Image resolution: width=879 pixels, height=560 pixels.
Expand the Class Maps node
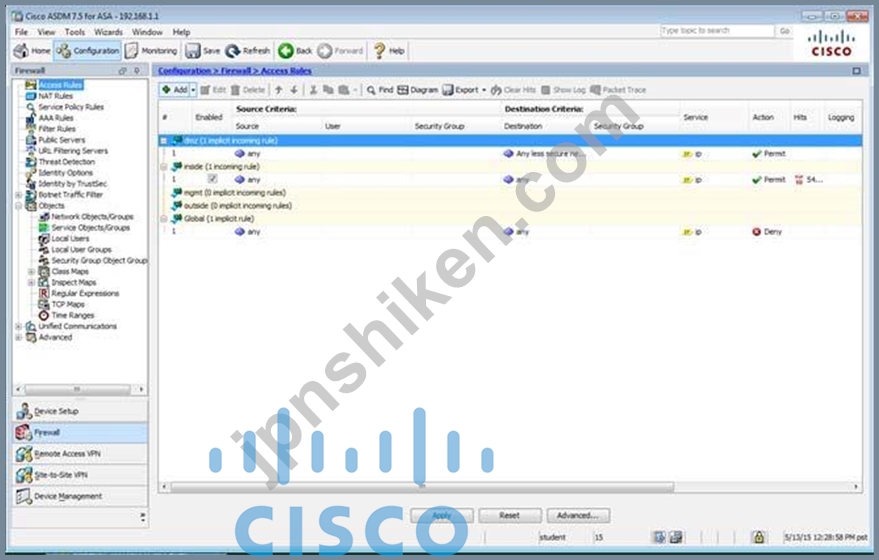pos(31,271)
